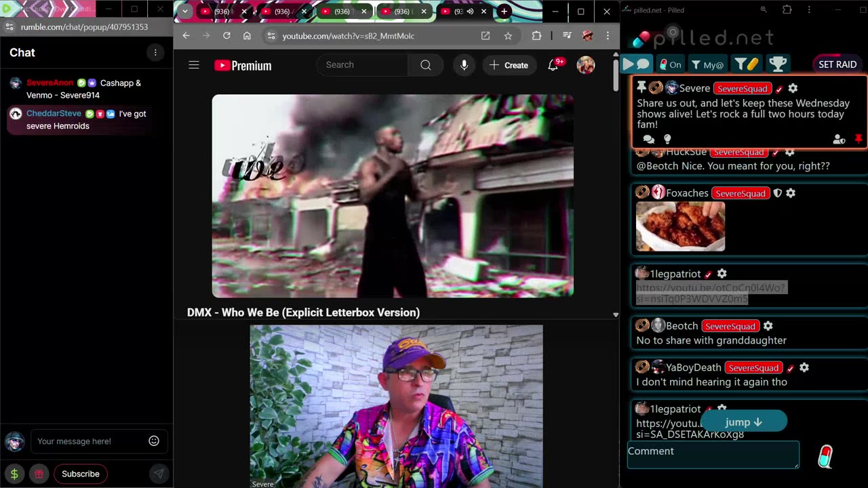Open the Chrome profile avatar in toolbar
The height and width of the screenshot is (488, 868).
(x=587, y=36)
